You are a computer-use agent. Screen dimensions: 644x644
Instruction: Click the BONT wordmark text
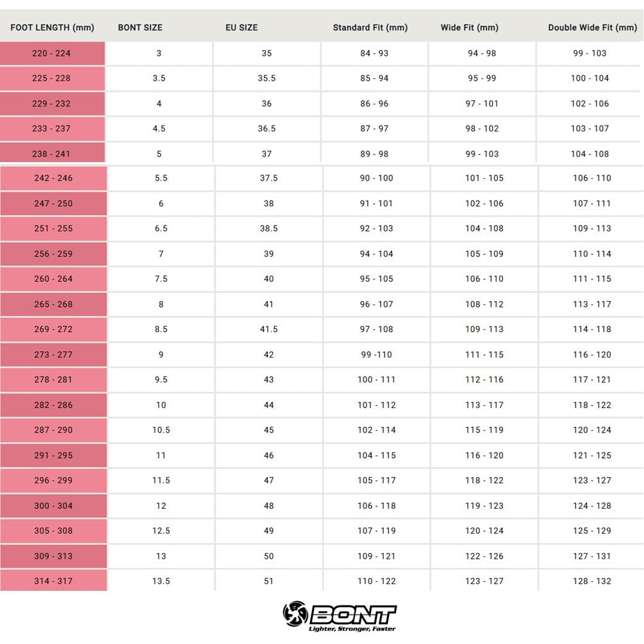pos(353,614)
